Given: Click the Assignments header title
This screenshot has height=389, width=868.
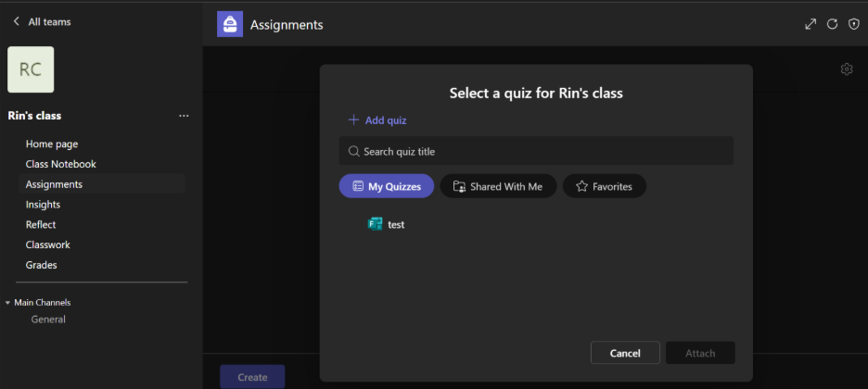Looking at the screenshot, I should click(287, 25).
